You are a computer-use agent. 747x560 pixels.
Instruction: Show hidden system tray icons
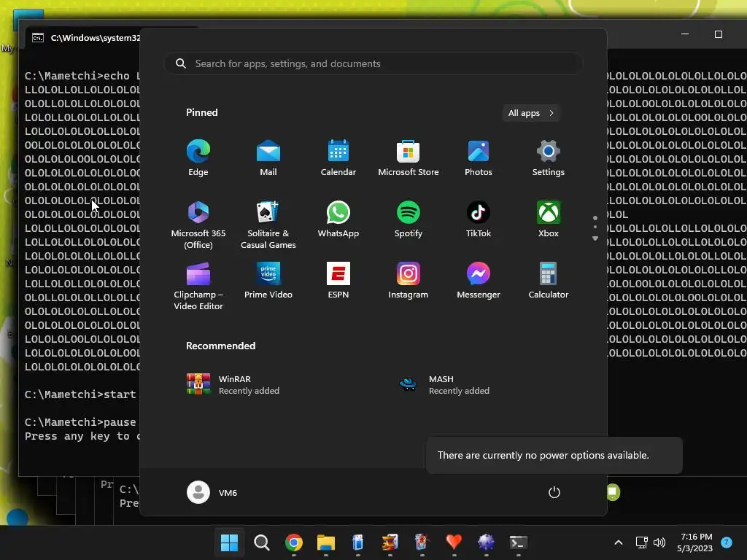point(619,542)
